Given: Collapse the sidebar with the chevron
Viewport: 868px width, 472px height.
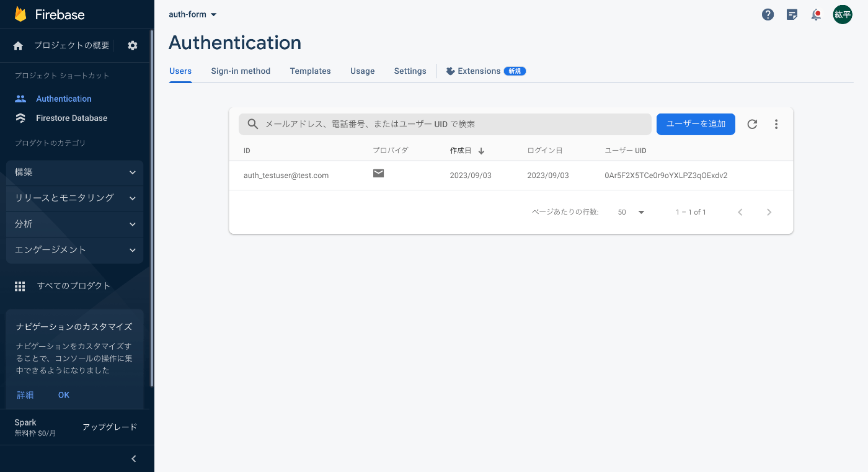Looking at the screenshot, I should click(134, 459).
